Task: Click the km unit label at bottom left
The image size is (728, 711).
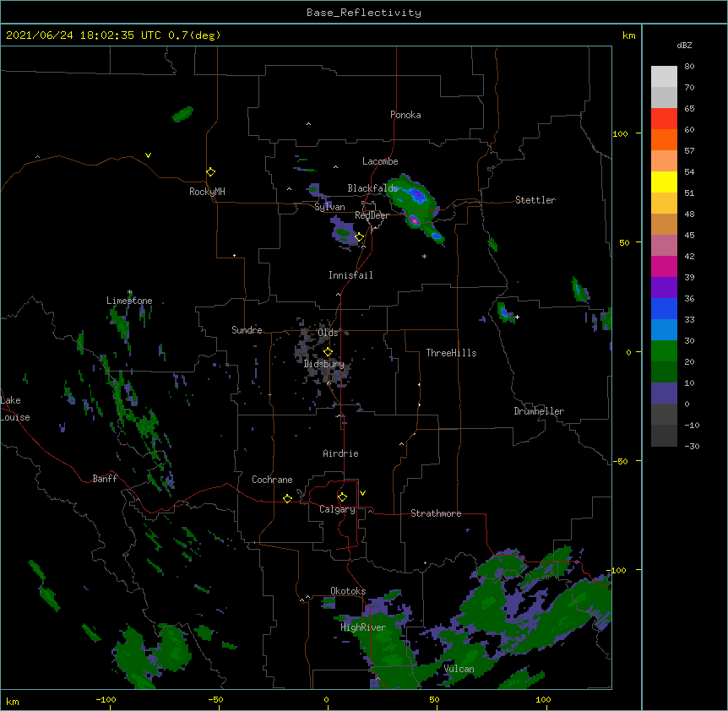Action: 13,701
